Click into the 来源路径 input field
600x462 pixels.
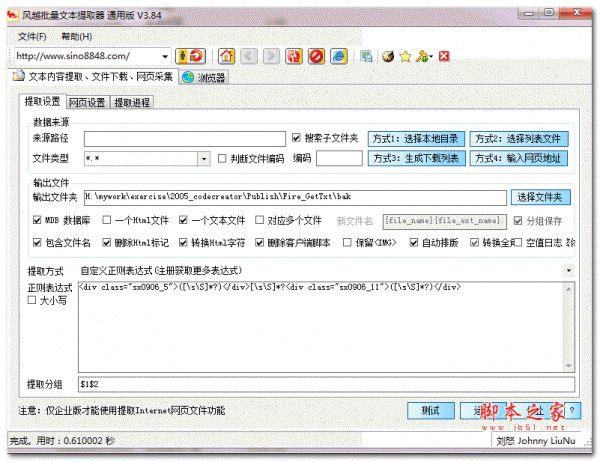pos(185,139)
